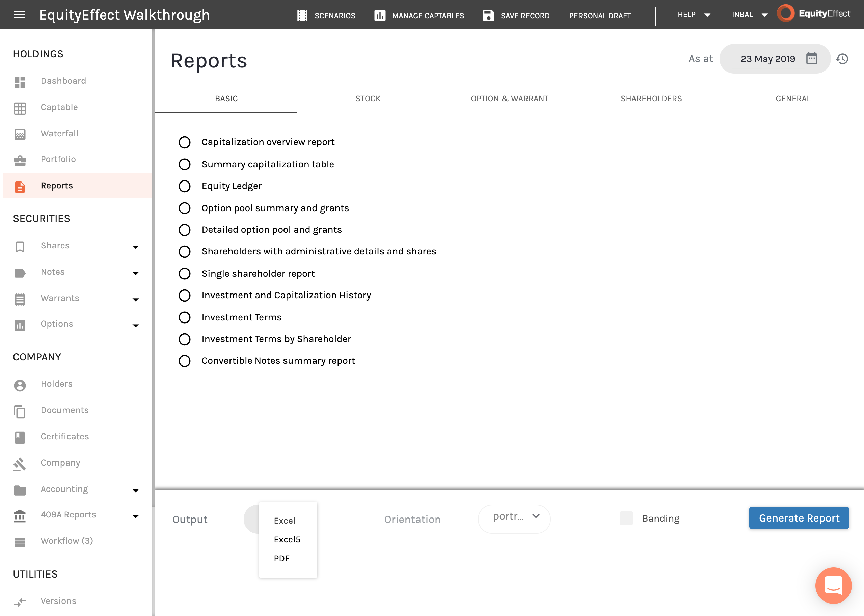Open the Orientation portrait dropdown
864x616 pixels.
click(514, 519)
